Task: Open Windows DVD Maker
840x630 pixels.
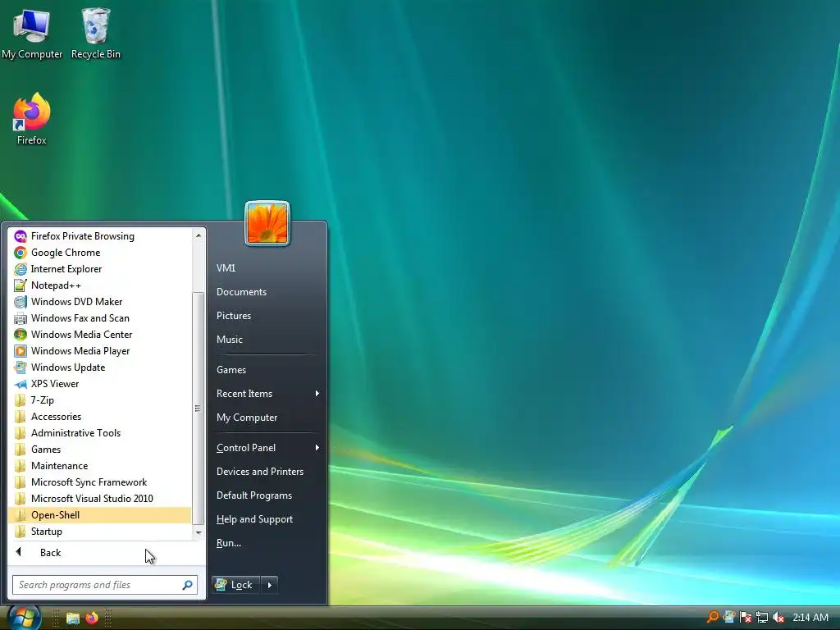Action: pyautogui.click(x=100, y=302)
